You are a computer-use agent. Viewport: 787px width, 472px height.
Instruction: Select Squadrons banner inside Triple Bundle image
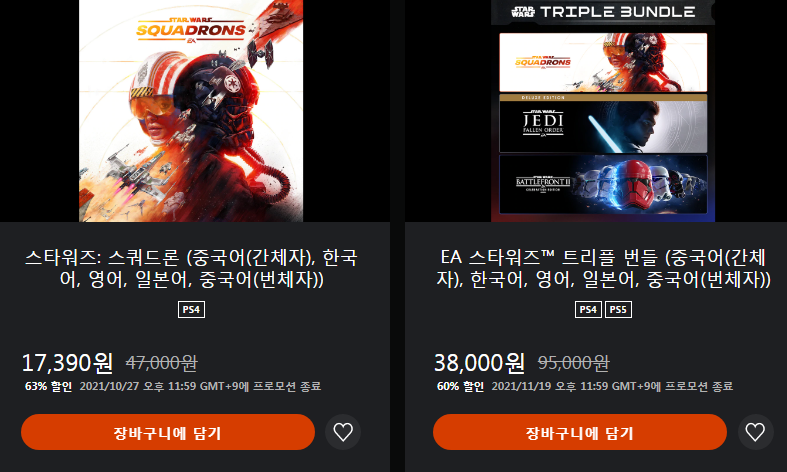(x=603, y=62)
